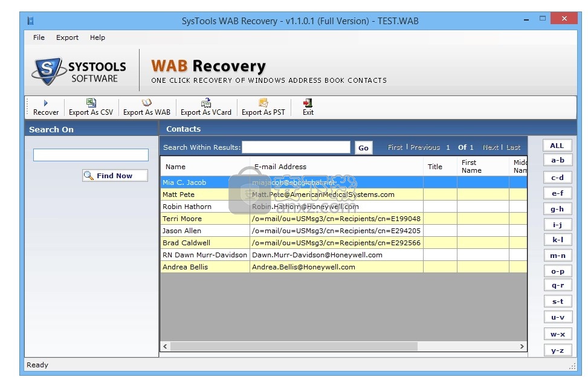The height and width of the screenshot is (383, 588).
Task: Sort by the E-mail Address column header
Action: click(337, 166)
